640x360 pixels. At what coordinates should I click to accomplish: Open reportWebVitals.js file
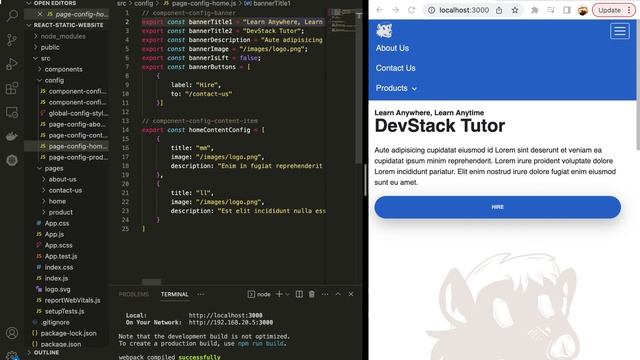pos(72,300)
